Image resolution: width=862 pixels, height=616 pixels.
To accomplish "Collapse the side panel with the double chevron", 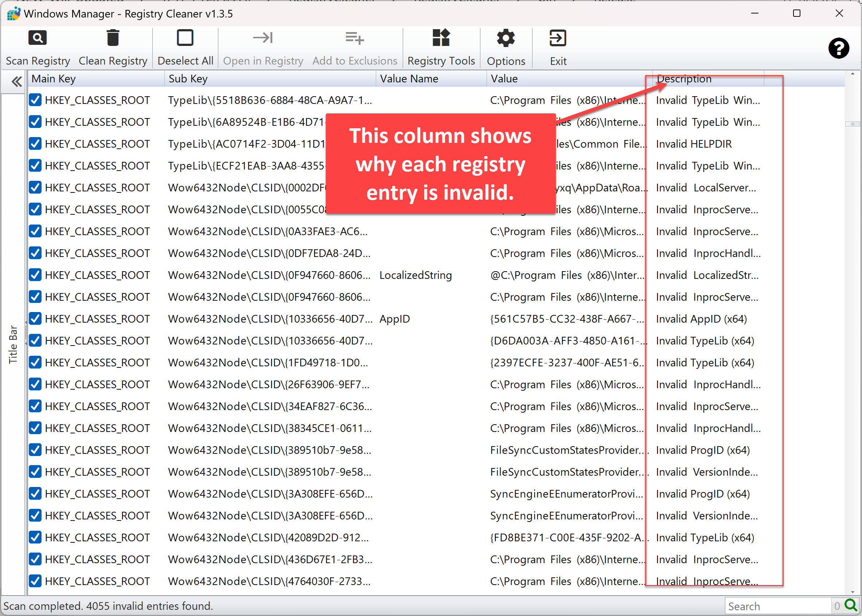I will point(16,81).
